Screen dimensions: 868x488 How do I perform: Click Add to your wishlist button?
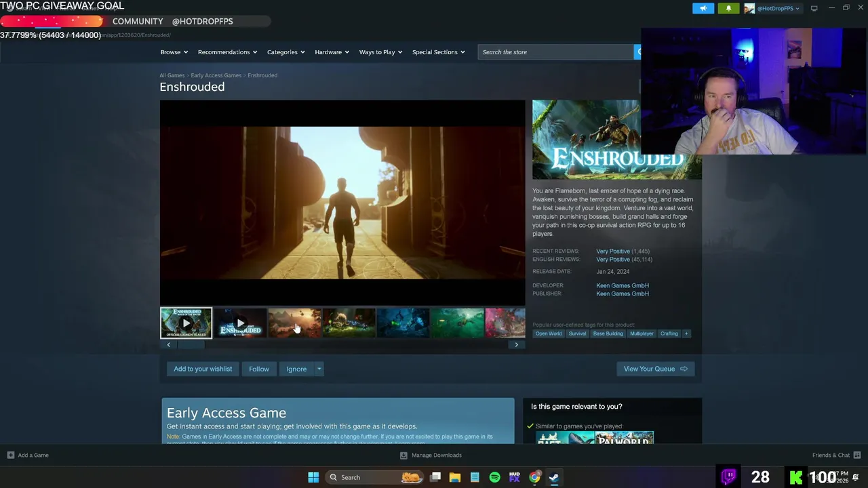(203, 369)
